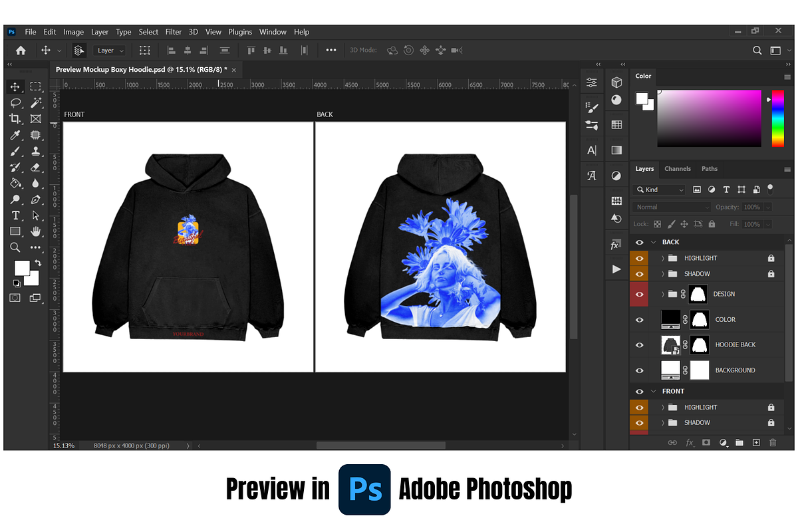The image size is (798, 532).
Task: Select the Rectangle shape tool
Action: (x=15, y=231)
